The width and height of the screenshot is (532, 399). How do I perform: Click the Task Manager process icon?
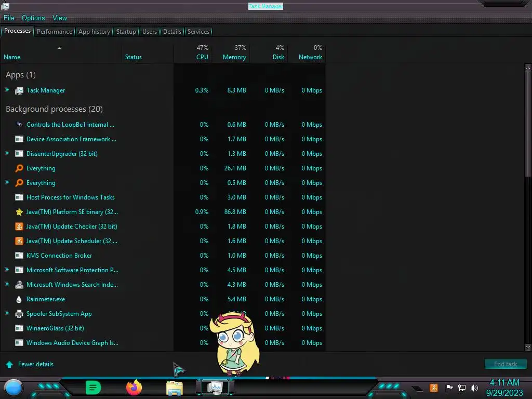point(19,90)
